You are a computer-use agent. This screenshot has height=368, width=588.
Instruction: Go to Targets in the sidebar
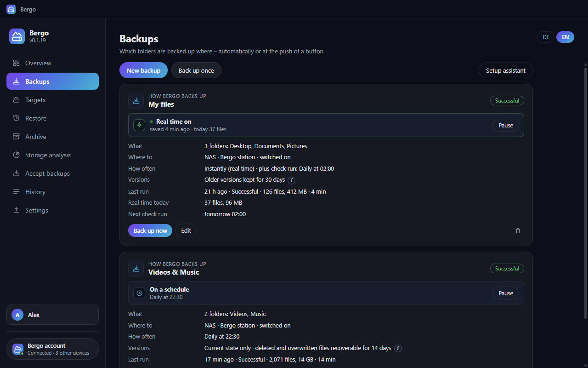point(52,100)
